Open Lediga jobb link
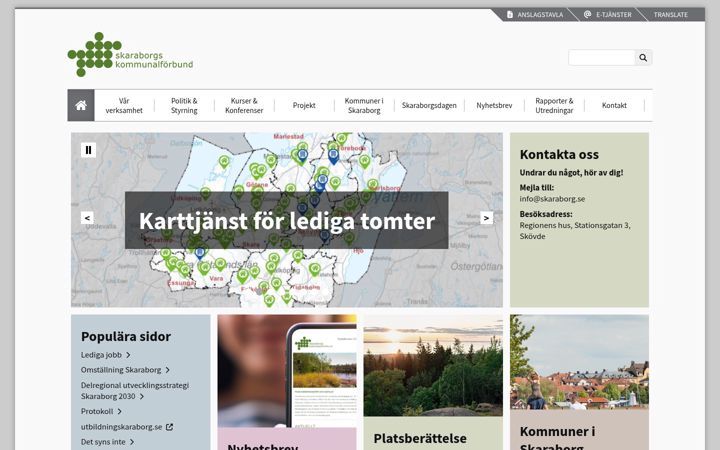The height and width of the screenshot is (450, 720). [101, 355]
